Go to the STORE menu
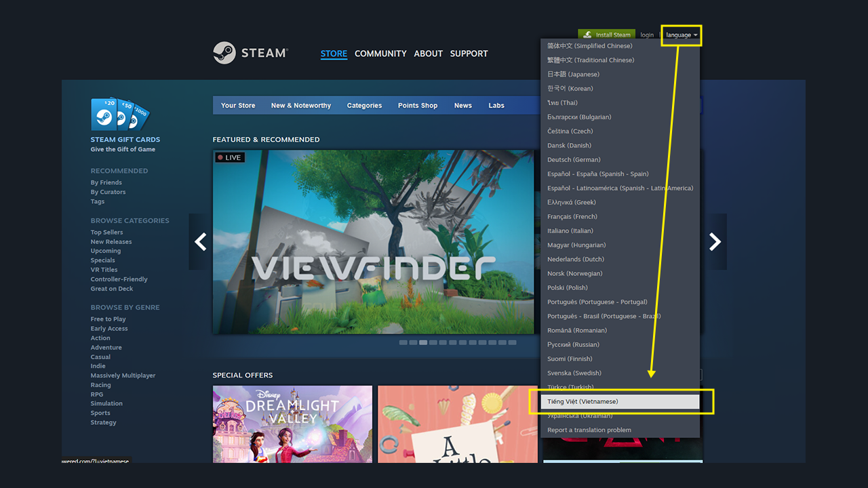 pyautogui.click(x=334, y=54)
